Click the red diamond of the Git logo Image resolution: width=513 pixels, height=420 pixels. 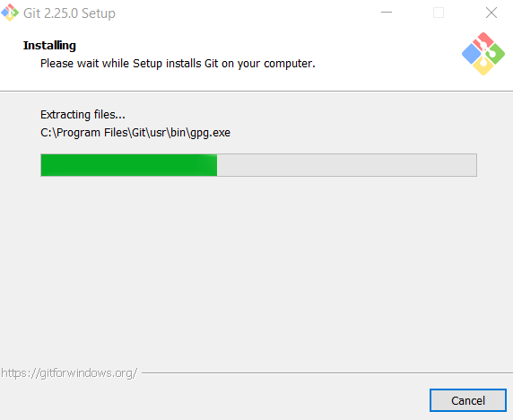tap(483, 41)
